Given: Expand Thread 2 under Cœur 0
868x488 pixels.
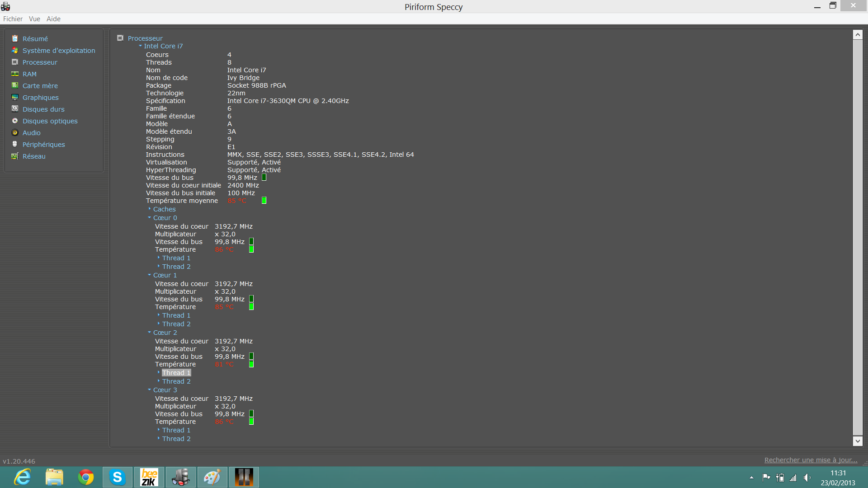Looking at the screenshot, I should [x=158, y=266].
